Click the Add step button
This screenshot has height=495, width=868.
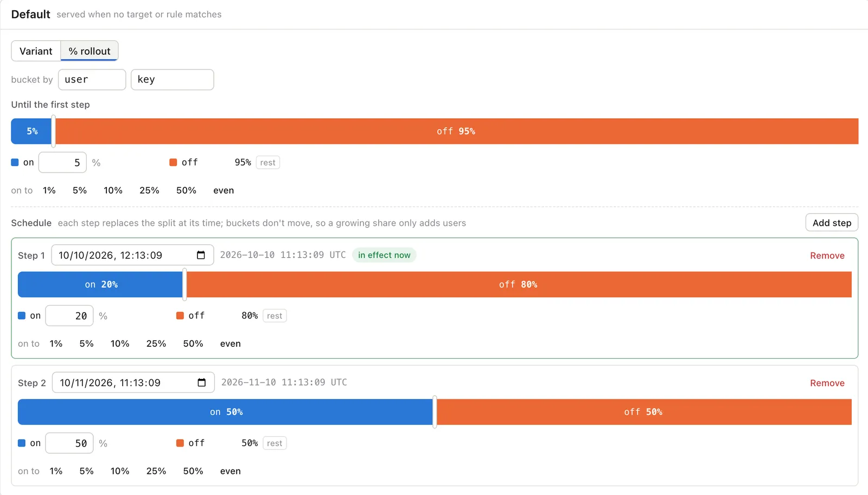coord(832,223)
